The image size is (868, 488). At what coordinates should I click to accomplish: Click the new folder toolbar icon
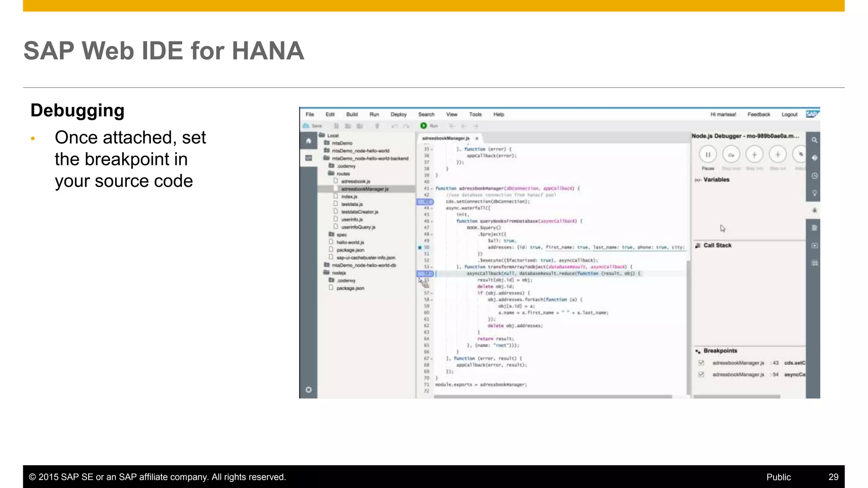(348, 126)
